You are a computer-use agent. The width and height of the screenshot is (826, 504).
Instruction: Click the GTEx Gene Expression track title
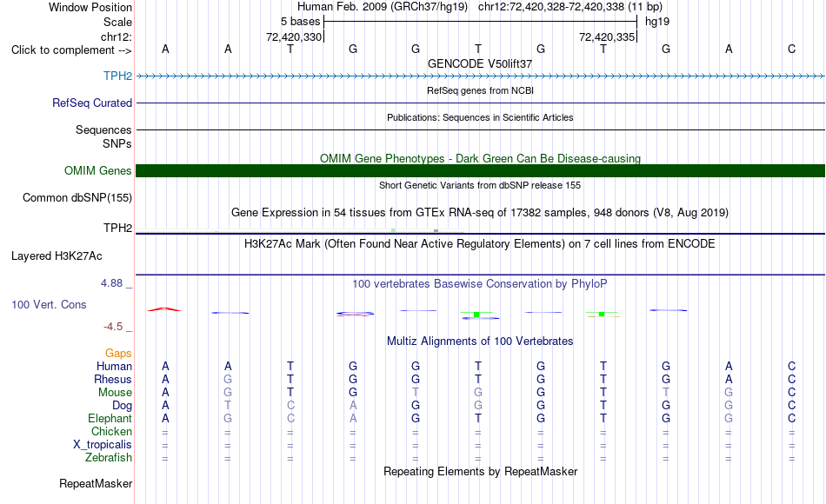pyautogui.click(x=480, y=212)
